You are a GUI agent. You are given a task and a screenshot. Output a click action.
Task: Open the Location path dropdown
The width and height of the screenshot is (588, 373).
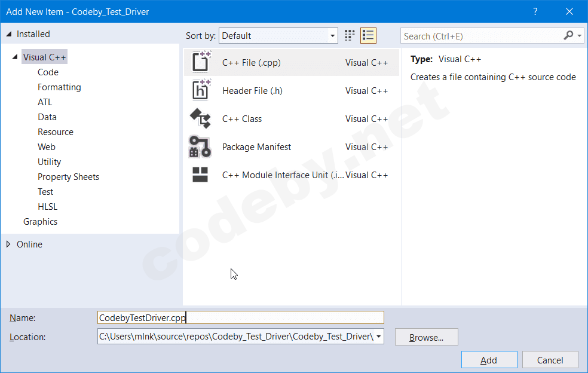pos(379,337)
